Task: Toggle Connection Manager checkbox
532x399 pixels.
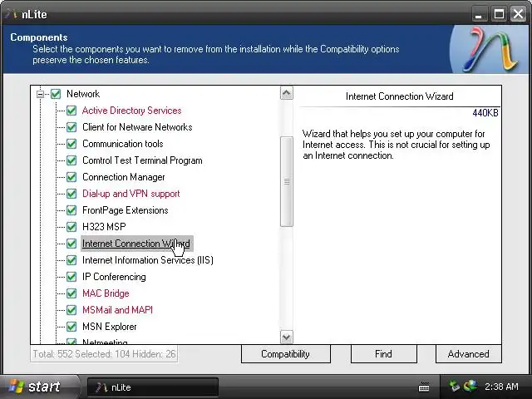Action: click(71, 177)
